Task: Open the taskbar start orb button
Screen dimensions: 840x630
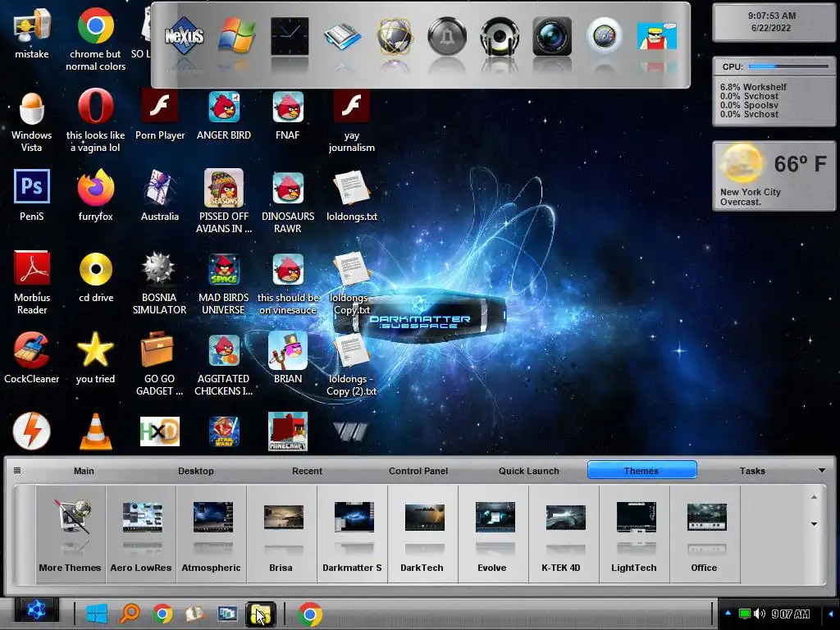Action: pos(36,610)
